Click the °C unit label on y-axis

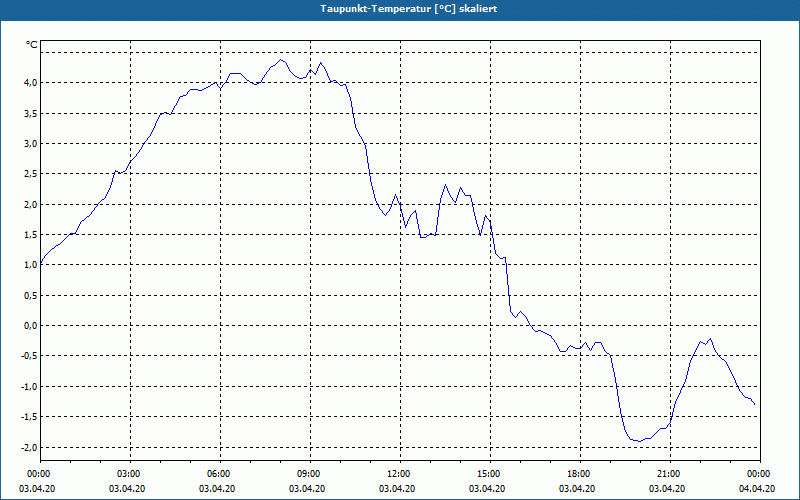(x=32, y=45)
